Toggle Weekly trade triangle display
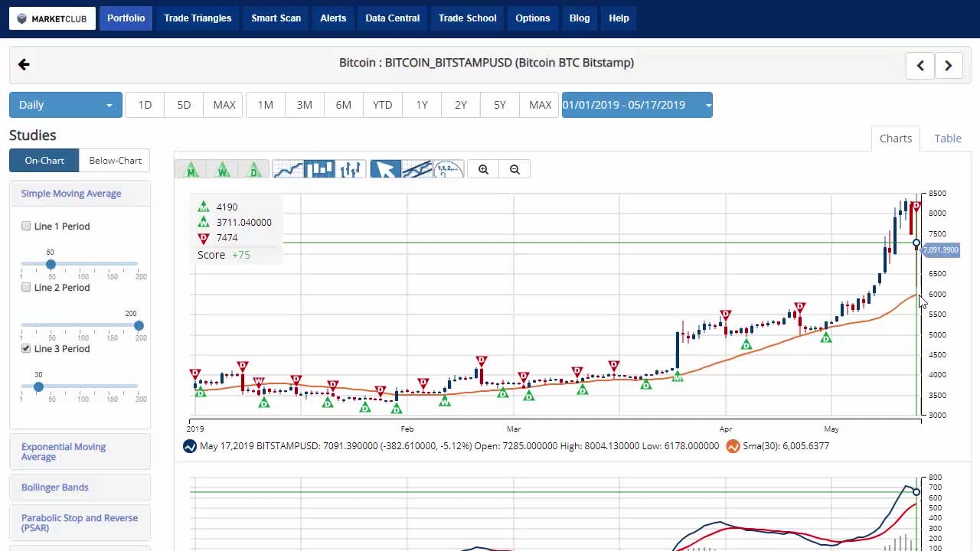The height and width of the screenshot is (551, 980). 223,169
